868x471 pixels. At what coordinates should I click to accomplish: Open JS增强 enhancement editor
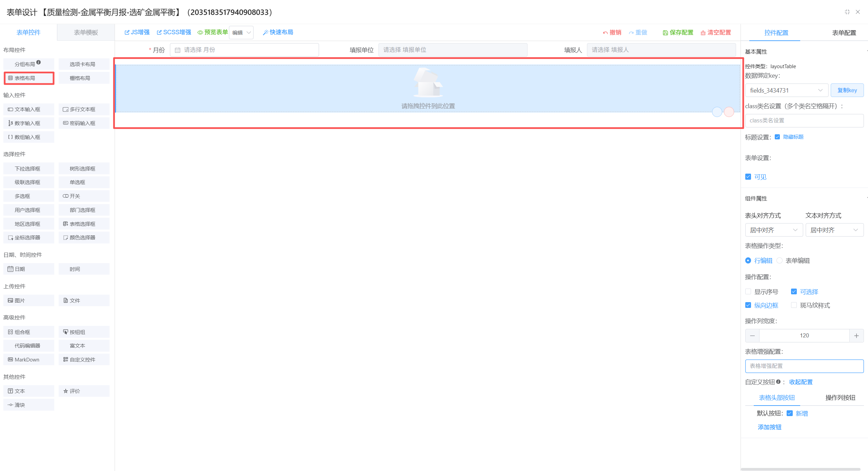137,32
